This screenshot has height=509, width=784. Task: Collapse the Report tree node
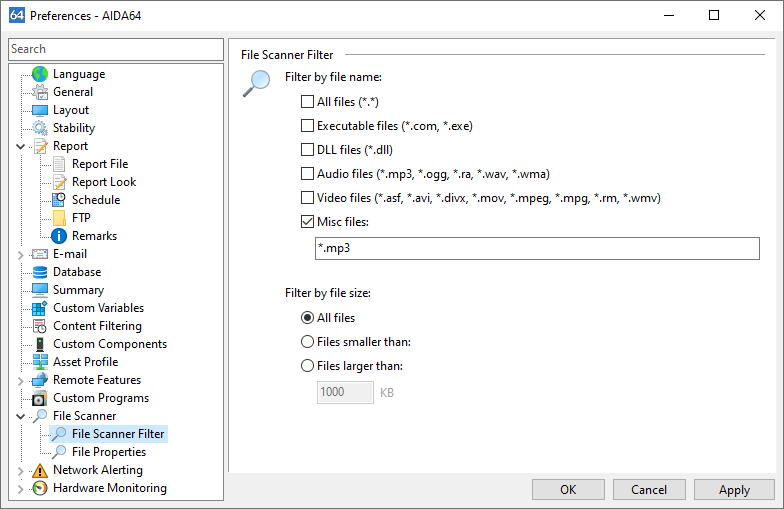pyautogui.click(x=20, y=146)
